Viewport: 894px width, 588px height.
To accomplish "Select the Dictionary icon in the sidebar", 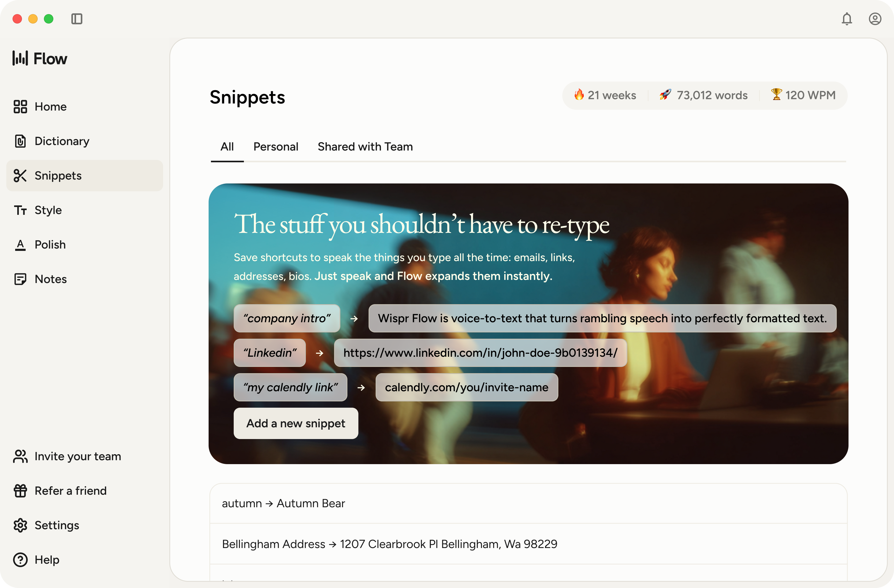I will pos(21,141).
